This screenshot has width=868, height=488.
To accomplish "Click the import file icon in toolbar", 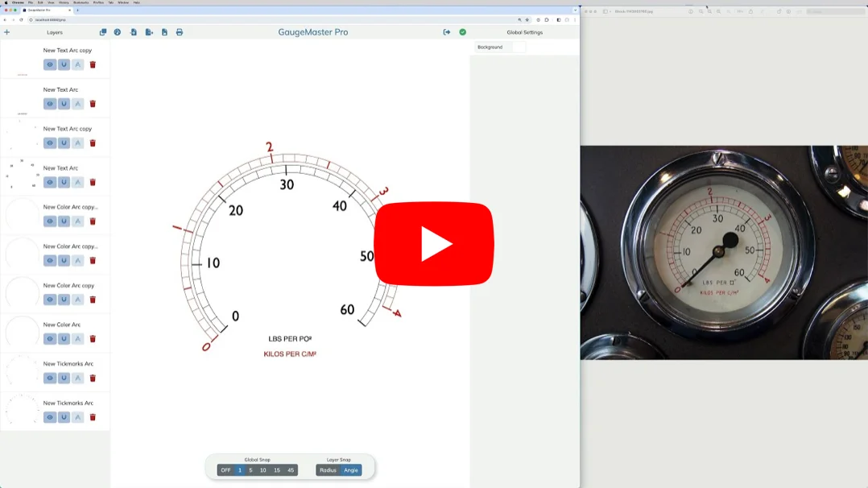I will tap(134, 32).
